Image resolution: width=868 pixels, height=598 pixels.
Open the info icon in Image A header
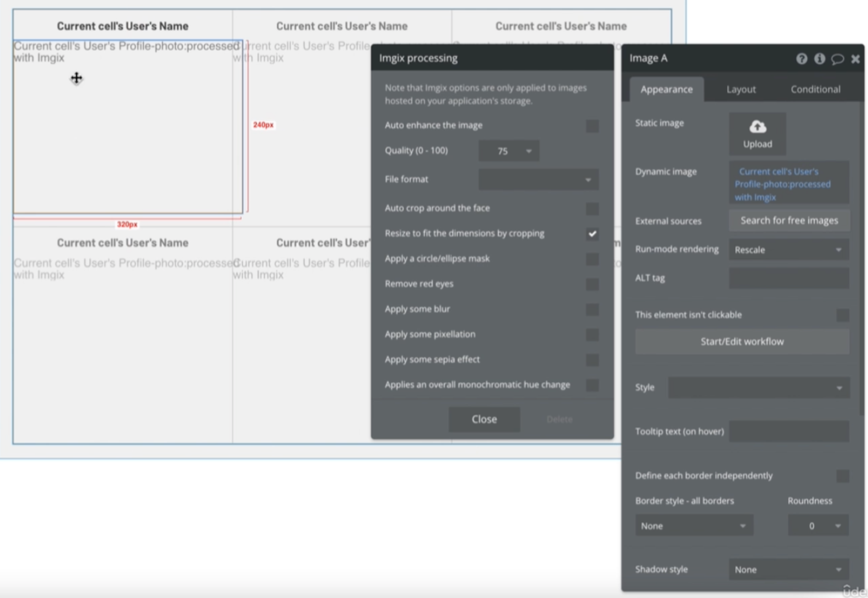point(819,59)
